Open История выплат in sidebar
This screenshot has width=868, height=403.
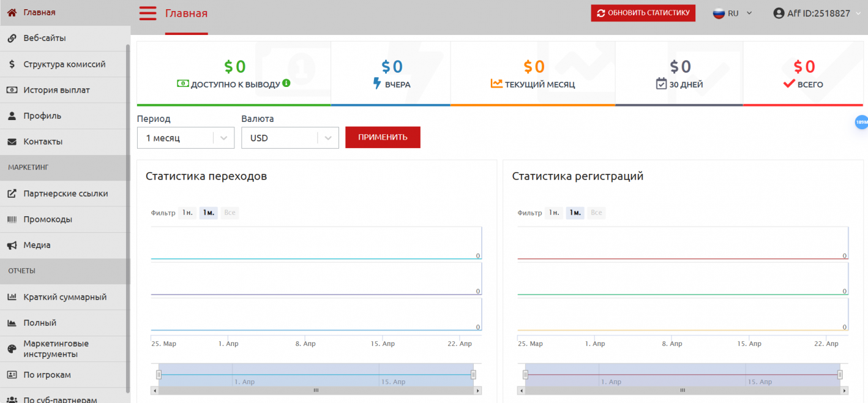(x=56, y=90)
